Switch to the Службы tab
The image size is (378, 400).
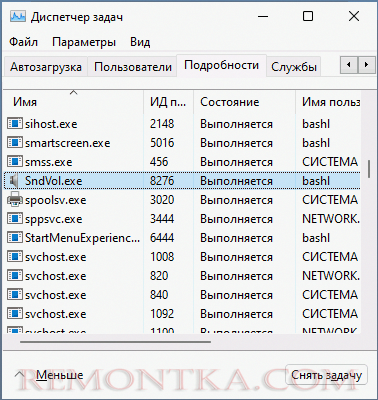point(294,67)
